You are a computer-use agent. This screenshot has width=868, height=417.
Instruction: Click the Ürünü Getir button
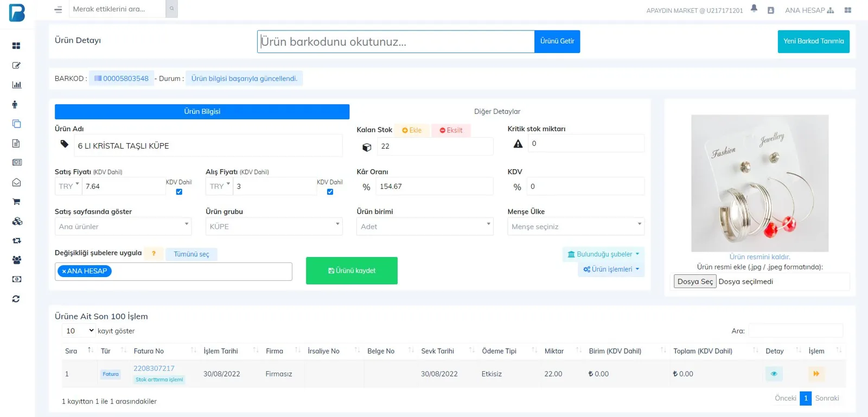pos(557,41)
